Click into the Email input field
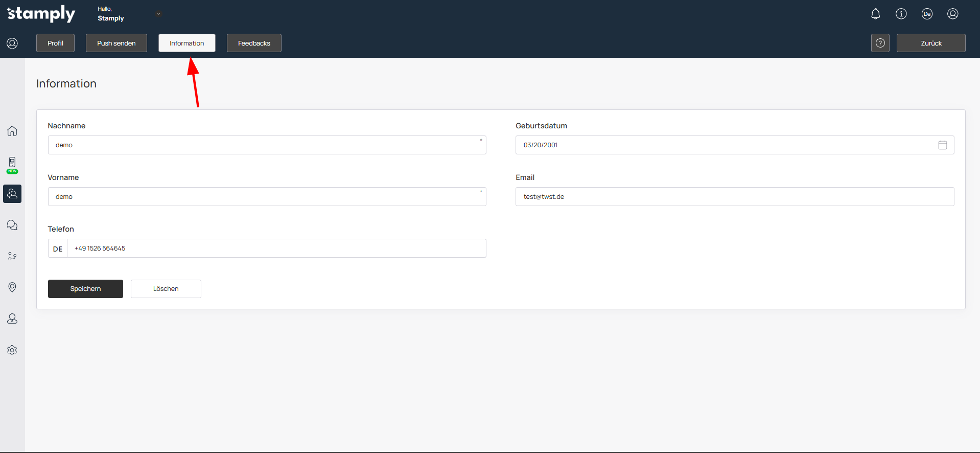 pyautogui.click(x=734, y=197)
